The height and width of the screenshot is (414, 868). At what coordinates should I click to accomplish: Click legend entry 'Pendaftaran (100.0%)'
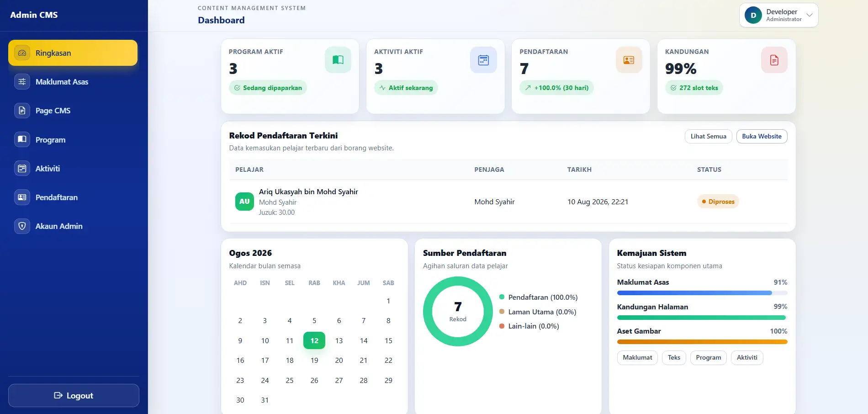[x=539, y=297]
